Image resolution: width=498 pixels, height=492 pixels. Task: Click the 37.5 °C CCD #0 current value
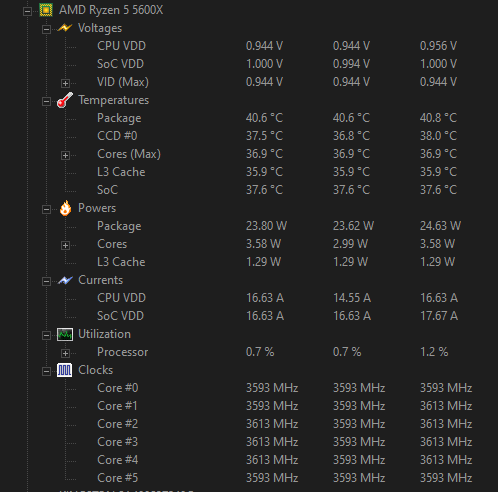[264, 136]
